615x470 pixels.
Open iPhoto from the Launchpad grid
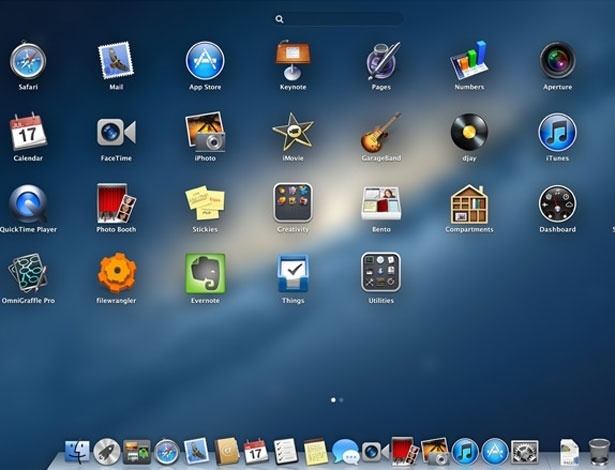(x=205, y=132)
